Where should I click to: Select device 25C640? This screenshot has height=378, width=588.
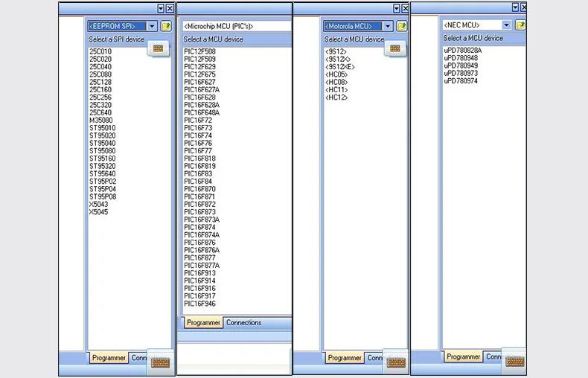point(100,112)
